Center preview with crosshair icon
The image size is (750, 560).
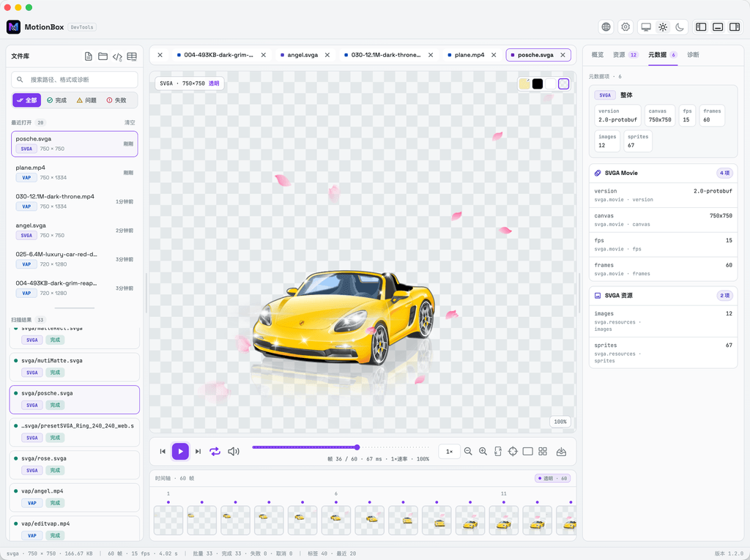point(513,452)
